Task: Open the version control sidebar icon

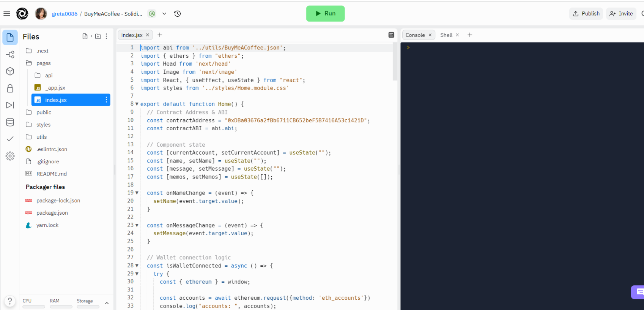Action: coord(10,55)
